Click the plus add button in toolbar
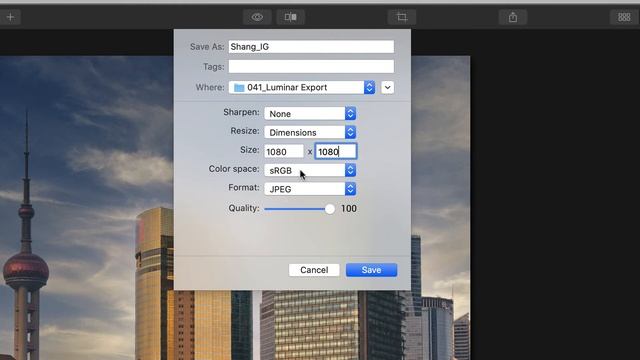Screen dimensions: 640x360 10,17
